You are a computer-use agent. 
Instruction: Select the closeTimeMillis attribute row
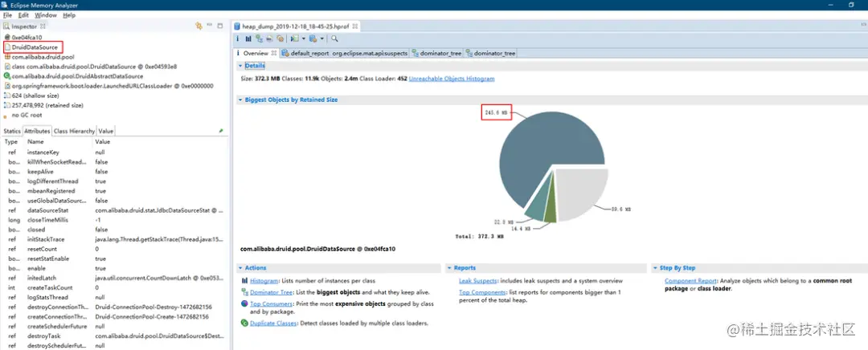pyautogui.click(x=115, y=220)
